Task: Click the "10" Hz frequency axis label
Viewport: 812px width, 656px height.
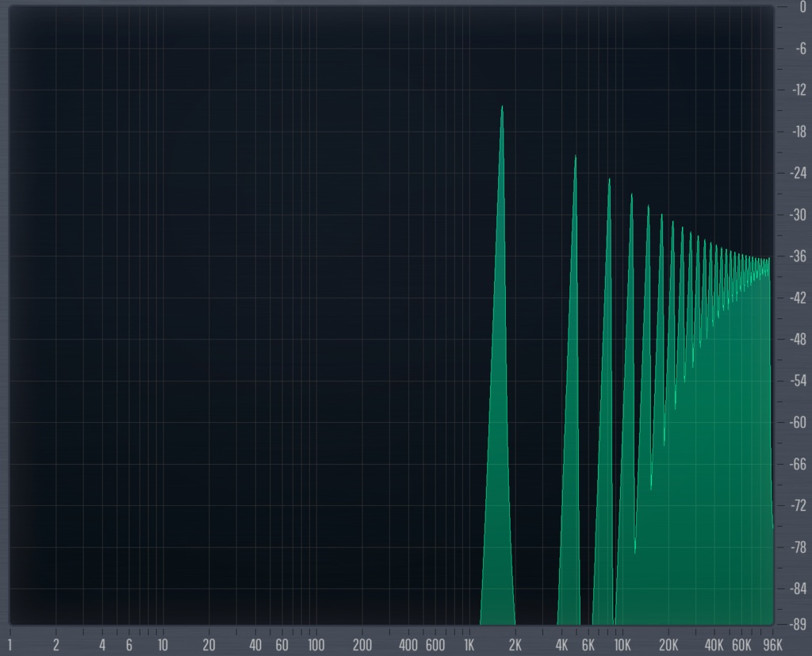Action: coord(163,645)
